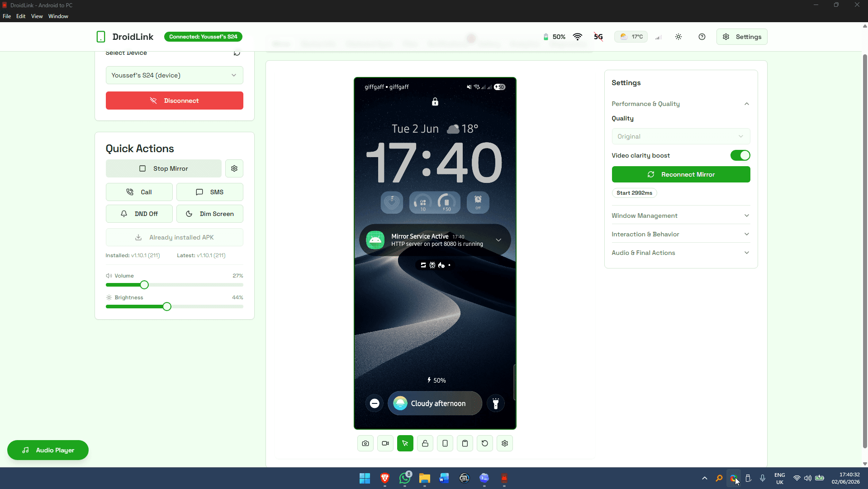Viewport: 868px width, 489px height.
Task: Click the signal strength bars icon in header
Action: tap(659, 37)
